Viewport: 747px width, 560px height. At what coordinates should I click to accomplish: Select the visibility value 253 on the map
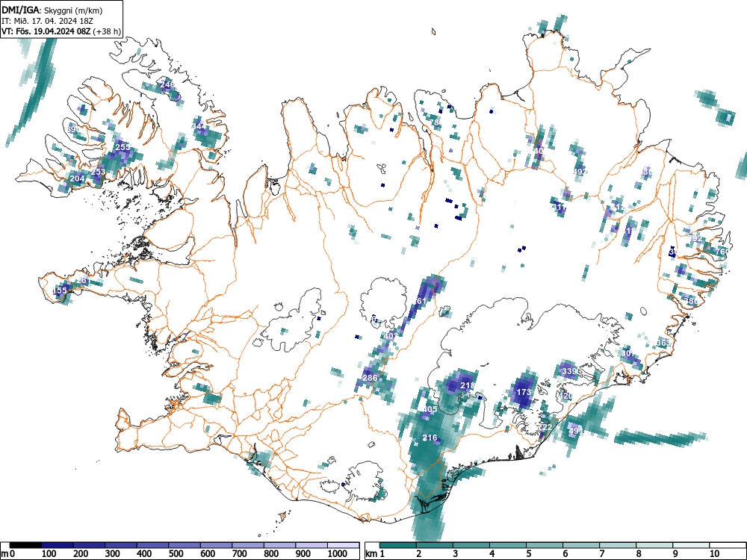click(99, 172)
